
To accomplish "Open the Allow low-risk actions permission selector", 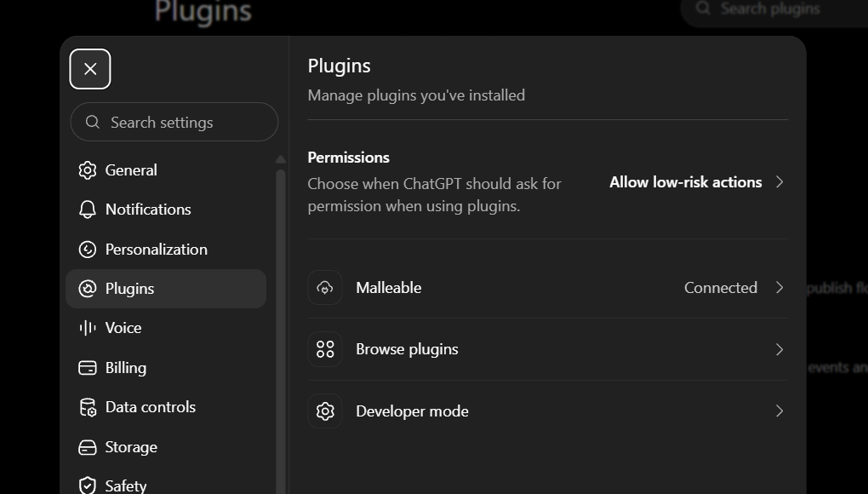I will 697,182.
